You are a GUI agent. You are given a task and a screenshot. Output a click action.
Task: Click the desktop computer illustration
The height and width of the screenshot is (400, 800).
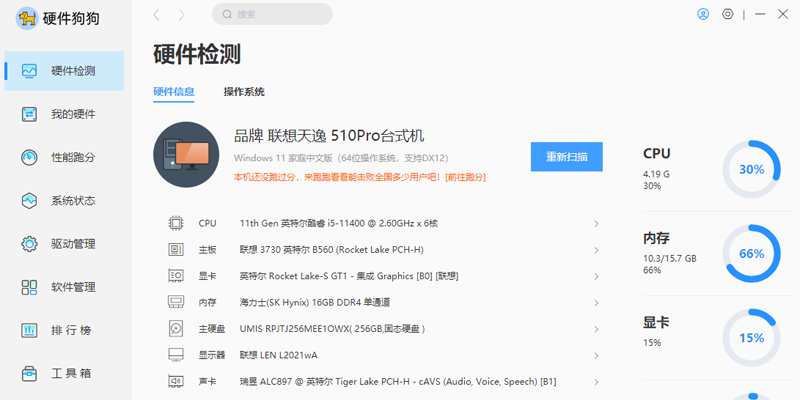[x=186, y=155]
